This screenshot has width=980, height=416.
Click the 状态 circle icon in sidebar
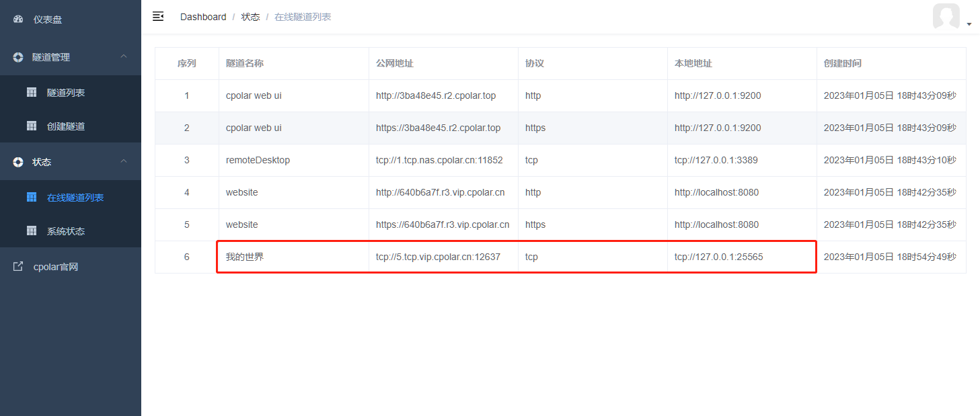[18, 162]
